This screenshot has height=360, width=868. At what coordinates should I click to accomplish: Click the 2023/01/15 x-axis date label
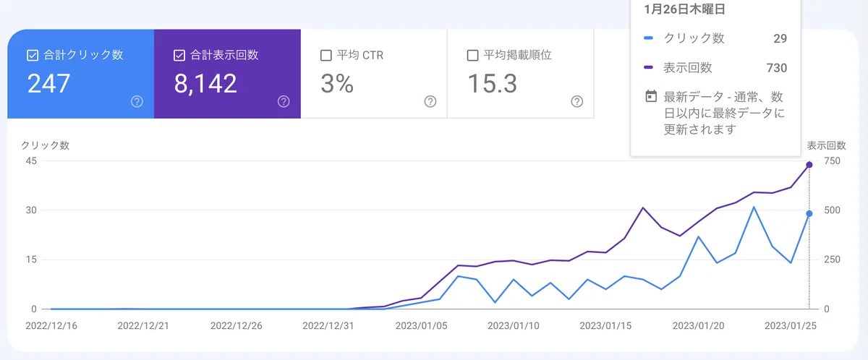click(x=606, y=325)
